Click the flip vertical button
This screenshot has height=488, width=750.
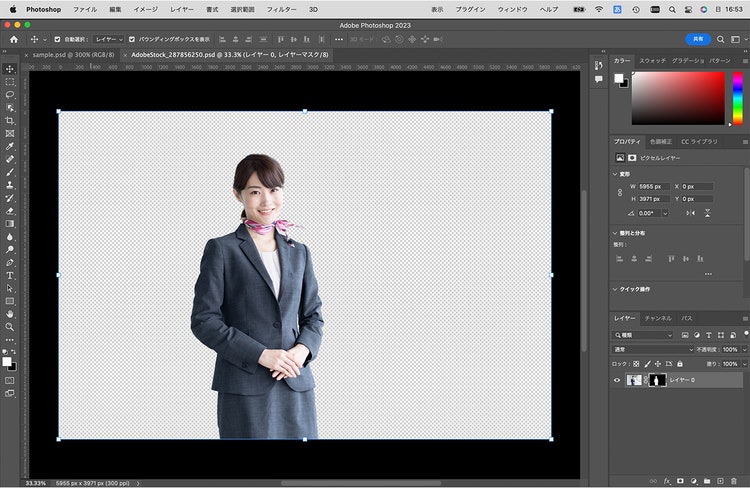point(707,213)
